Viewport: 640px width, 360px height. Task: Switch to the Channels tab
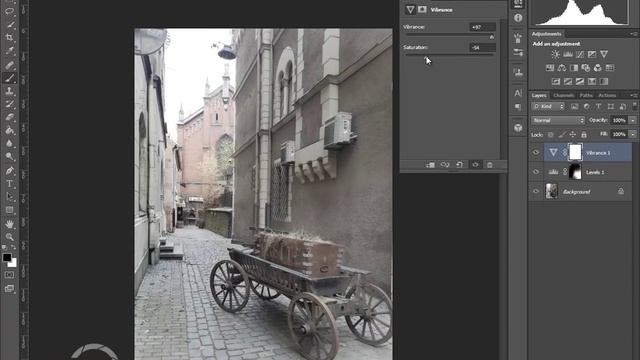click(x=563, y=95)
